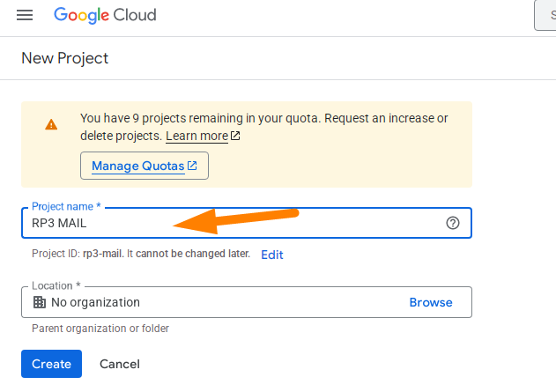Open the Project name help question mark
The width and height of the screenshot is (556, 392).
(x=453, y=223)
